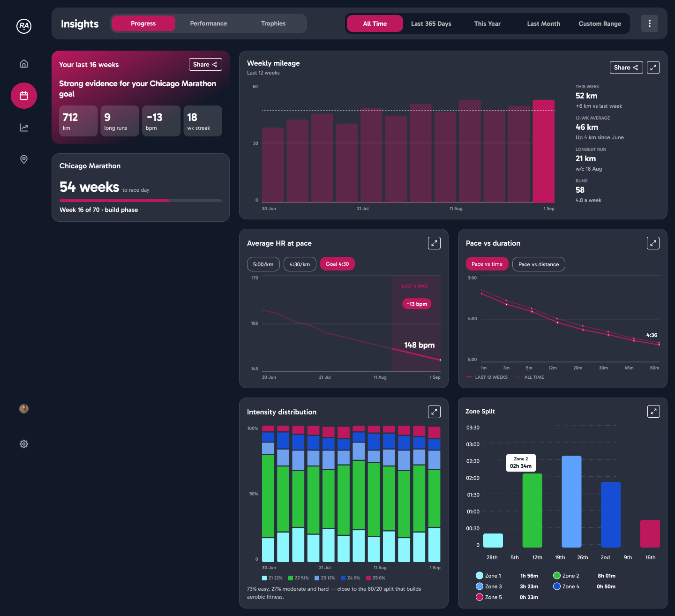Share your last 16 weeks summary
Screen dimensions: 675x616
(x=205, y=65)
